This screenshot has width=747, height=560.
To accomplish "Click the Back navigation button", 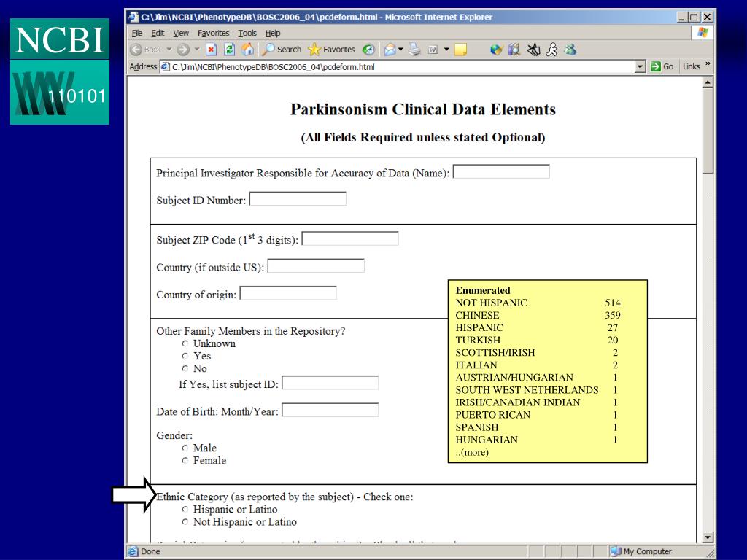I will (146, 50).
